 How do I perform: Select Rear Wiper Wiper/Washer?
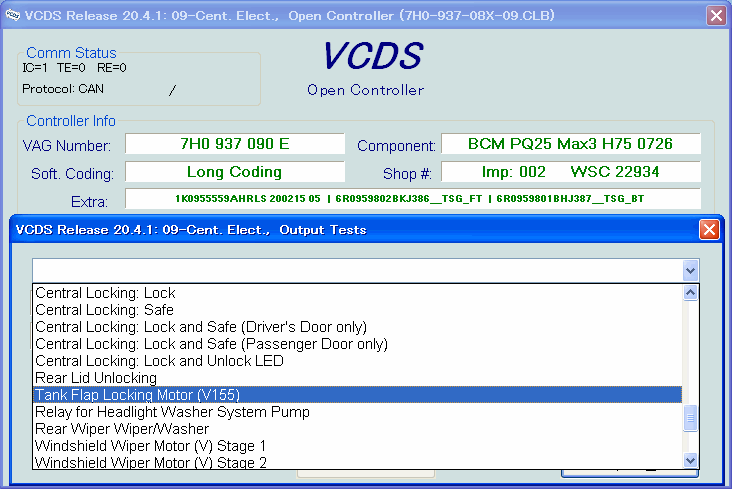click(358, 429)
